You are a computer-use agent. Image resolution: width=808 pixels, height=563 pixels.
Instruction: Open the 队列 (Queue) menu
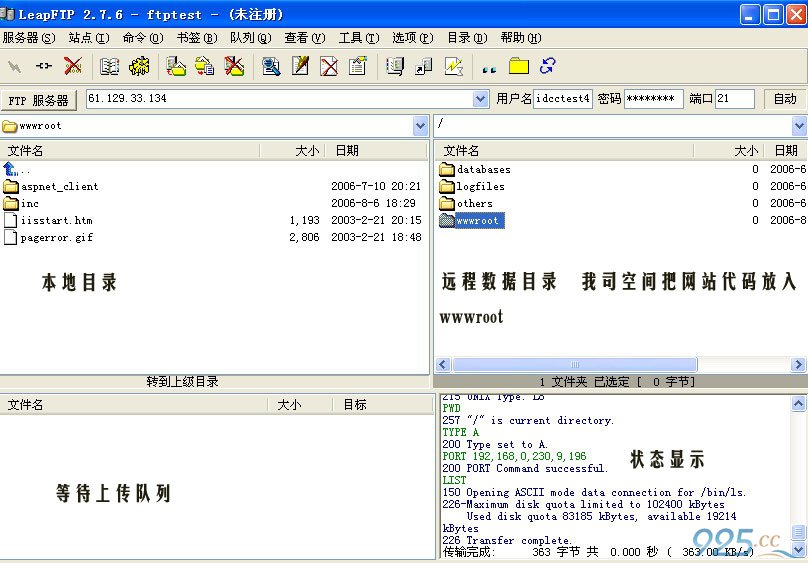(250, 38)
